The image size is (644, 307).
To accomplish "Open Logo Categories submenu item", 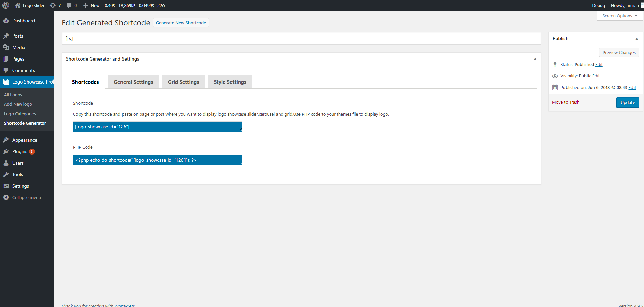I will tap(20, 114).
